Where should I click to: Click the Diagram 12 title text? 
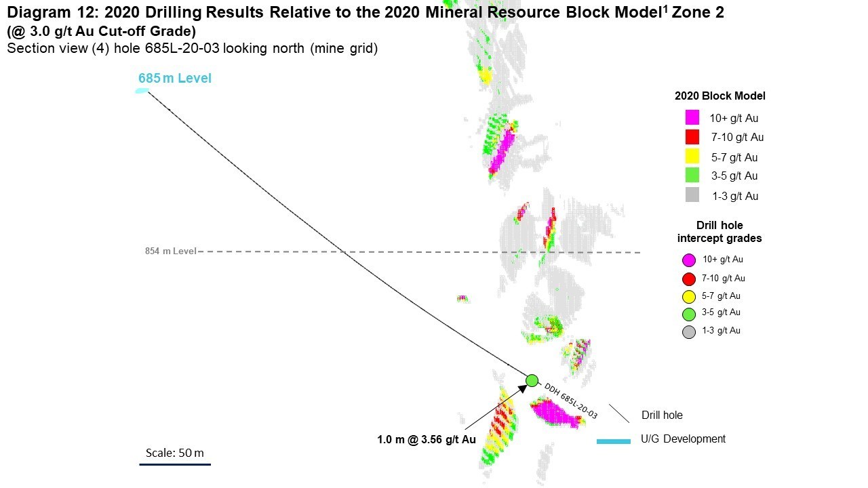point(365,13)
